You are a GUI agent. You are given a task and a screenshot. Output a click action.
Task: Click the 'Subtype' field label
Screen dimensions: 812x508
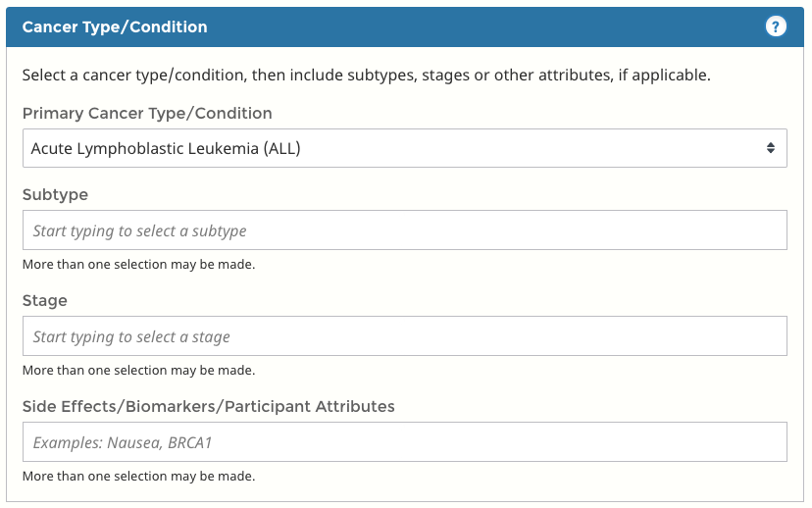pyautogui.click(x=55, y=195)
